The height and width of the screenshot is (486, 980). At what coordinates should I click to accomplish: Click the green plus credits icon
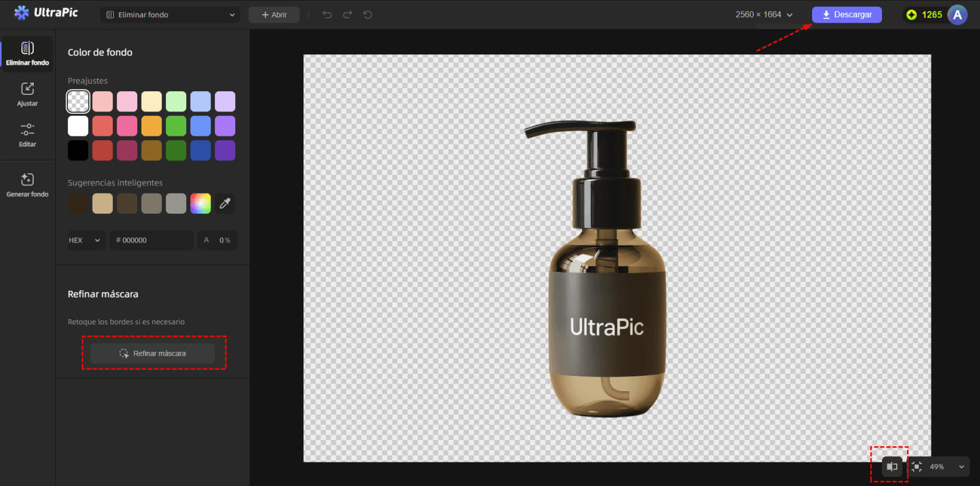click(911, 15)
